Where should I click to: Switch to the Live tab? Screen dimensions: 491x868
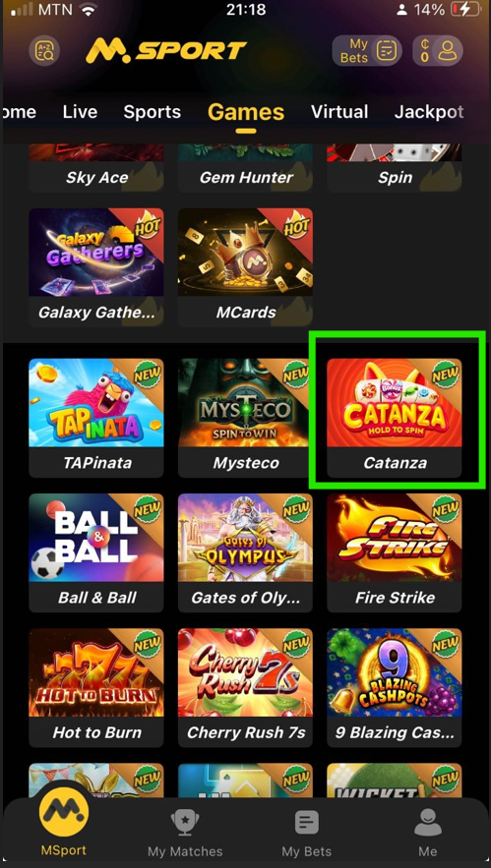(80, 112)
